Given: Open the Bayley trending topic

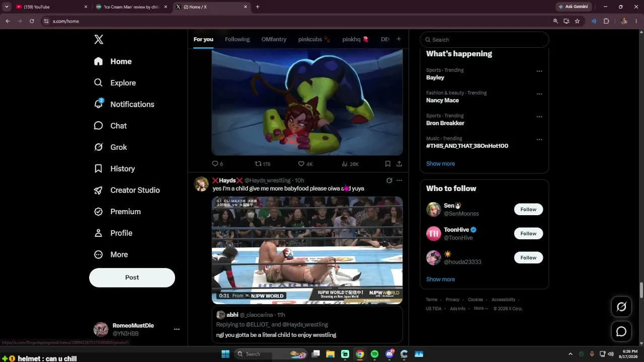Looking at the screenshot, I should click(435, 77).
